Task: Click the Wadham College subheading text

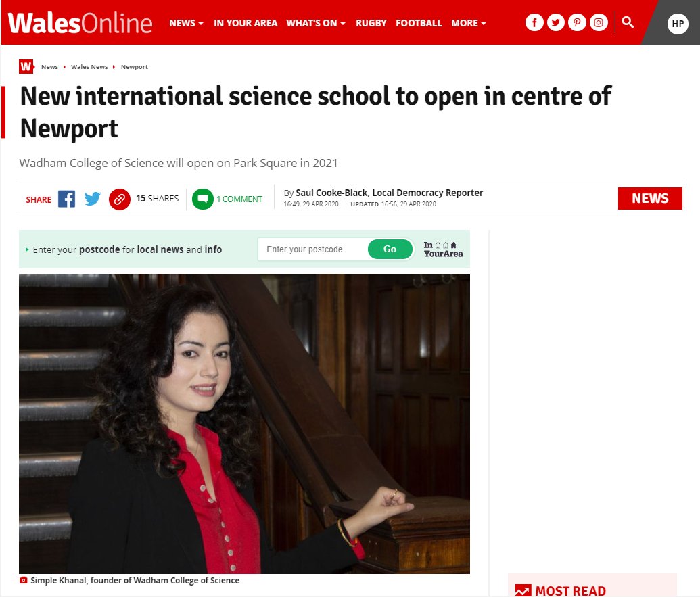Action: [179, 163]
